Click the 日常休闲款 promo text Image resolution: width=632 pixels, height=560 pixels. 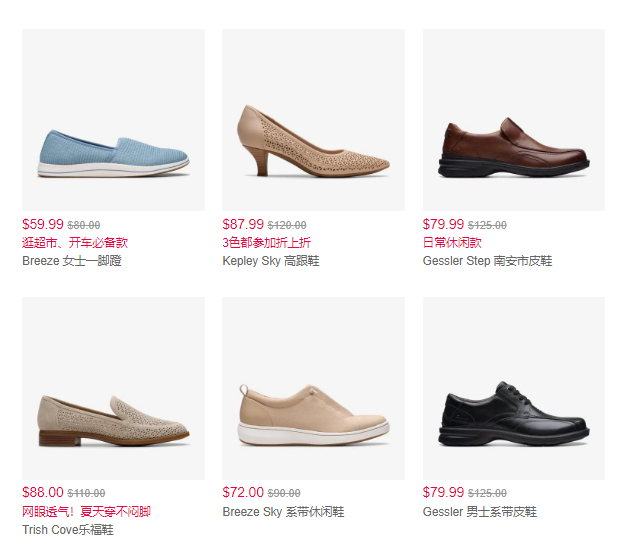click(452, 243)
